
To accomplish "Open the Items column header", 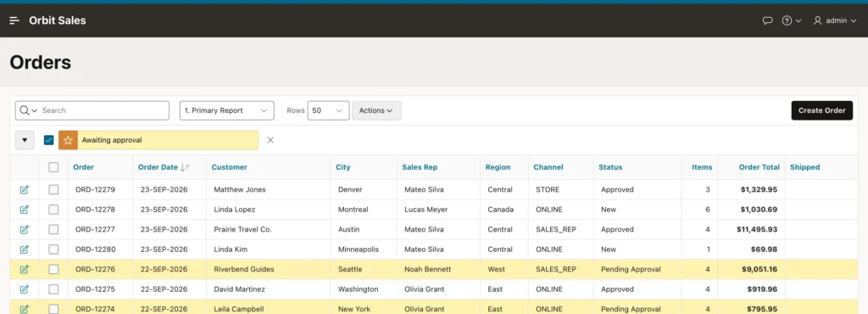I will click(702, 167).
